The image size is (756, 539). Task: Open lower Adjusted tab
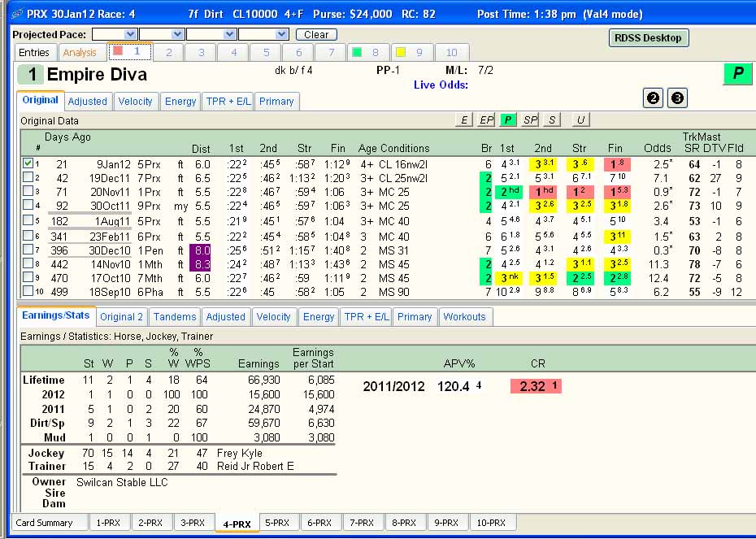226,317
